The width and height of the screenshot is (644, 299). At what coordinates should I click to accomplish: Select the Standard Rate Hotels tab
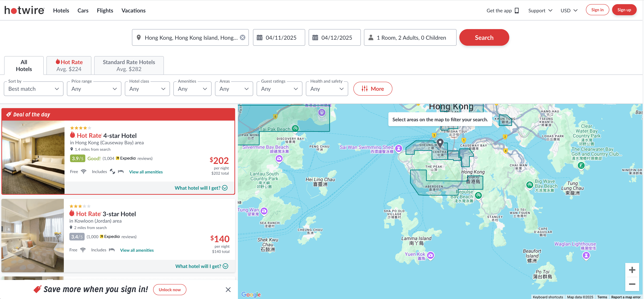point(129,65)
